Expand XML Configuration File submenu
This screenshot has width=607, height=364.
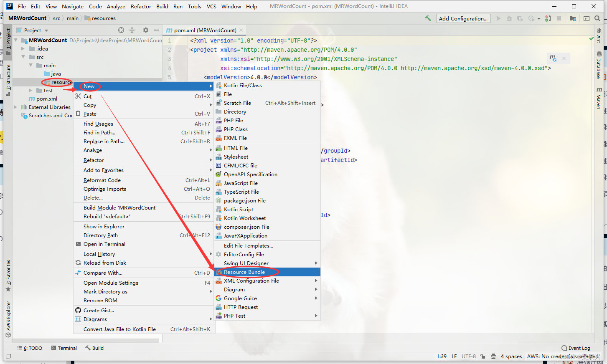[267, 281]
